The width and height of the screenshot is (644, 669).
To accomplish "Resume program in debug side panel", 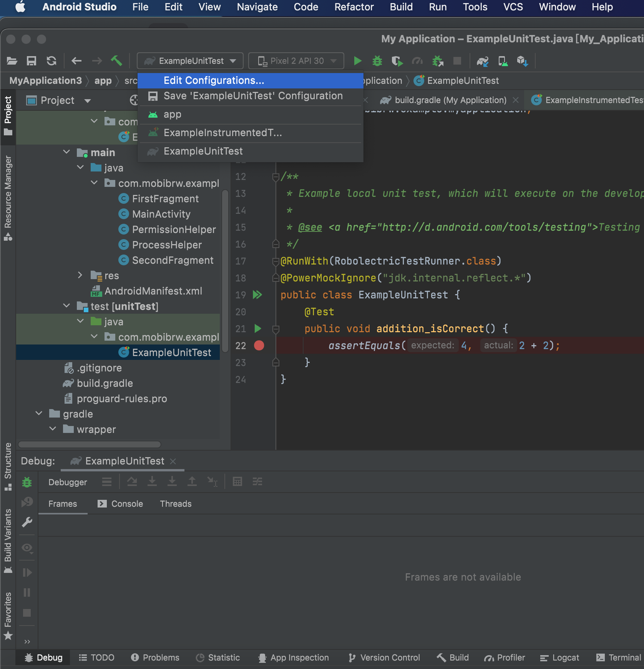I will [27, 572].
